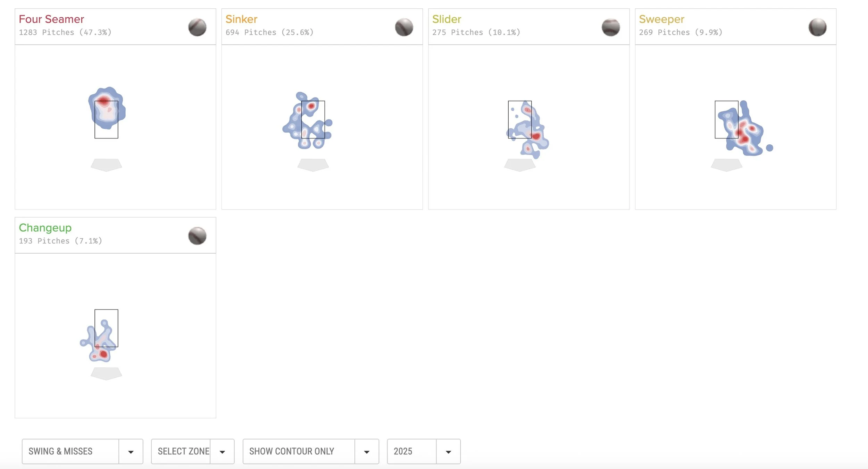Viewport: 868px width, 469px height.
Task: Click the Slider baseball spin icon
Action: (x=611, y=27)
